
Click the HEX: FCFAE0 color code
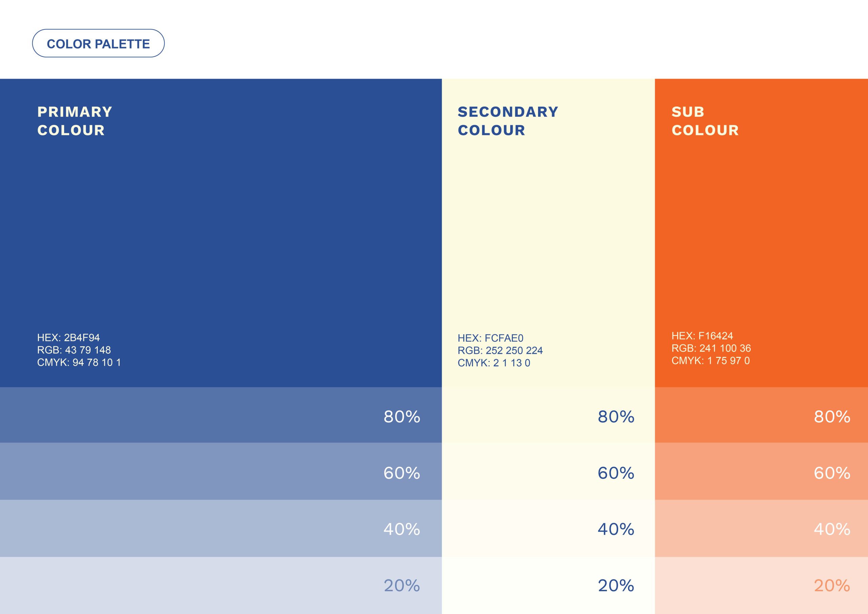(490, 338)
